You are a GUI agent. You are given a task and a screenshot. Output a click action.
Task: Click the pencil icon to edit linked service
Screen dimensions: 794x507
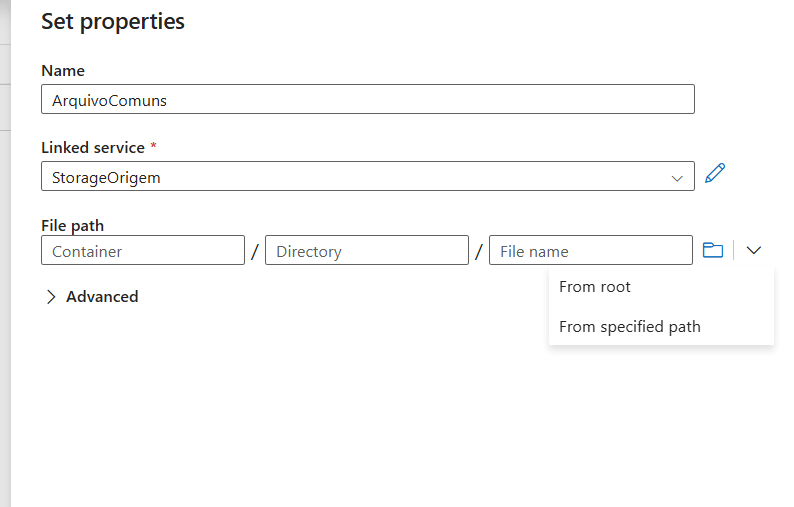[714, 173]
